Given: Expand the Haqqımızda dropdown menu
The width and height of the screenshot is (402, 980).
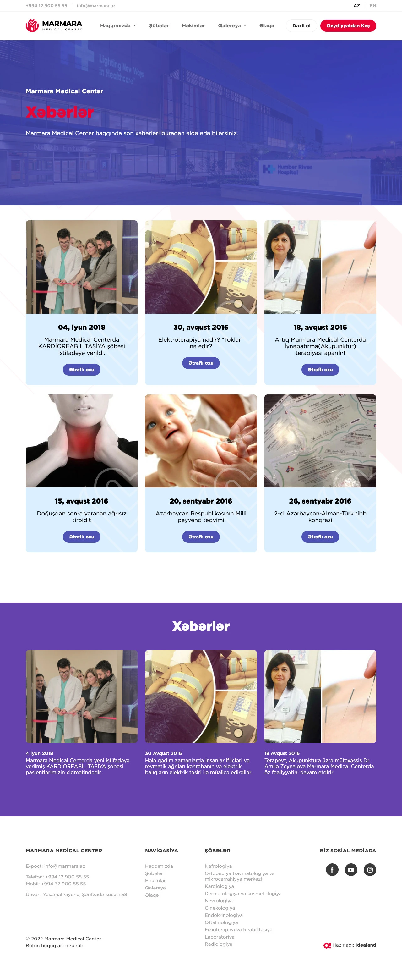Looking at the screenshot, I should [x=118, y=25].
